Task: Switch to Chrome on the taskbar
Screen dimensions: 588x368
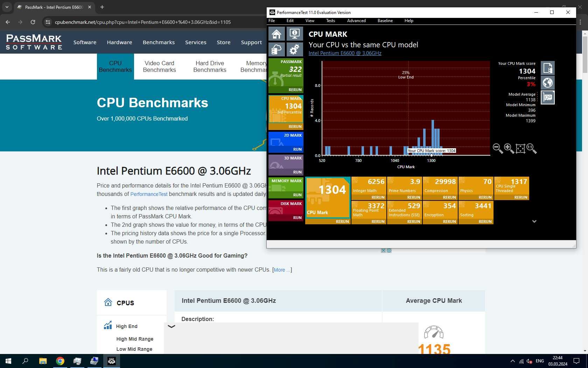Action: [60, 361]
